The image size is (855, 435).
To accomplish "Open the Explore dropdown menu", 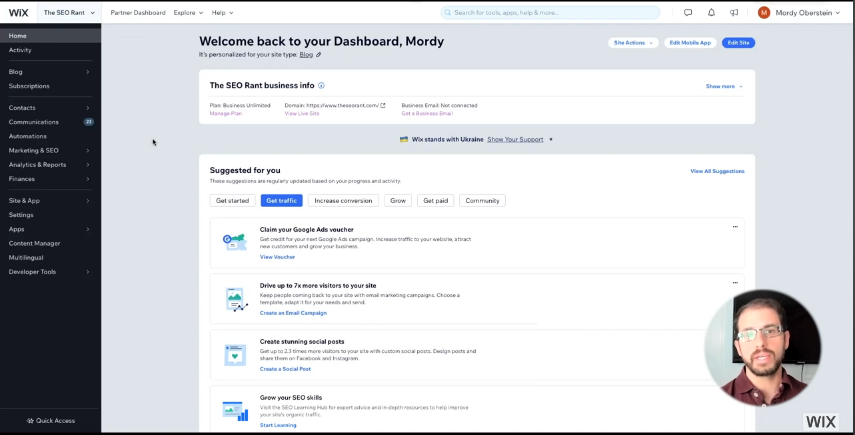I will point(188,13).
